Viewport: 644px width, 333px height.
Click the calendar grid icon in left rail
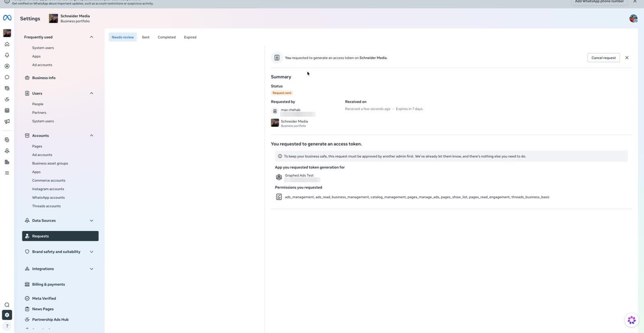7,111
